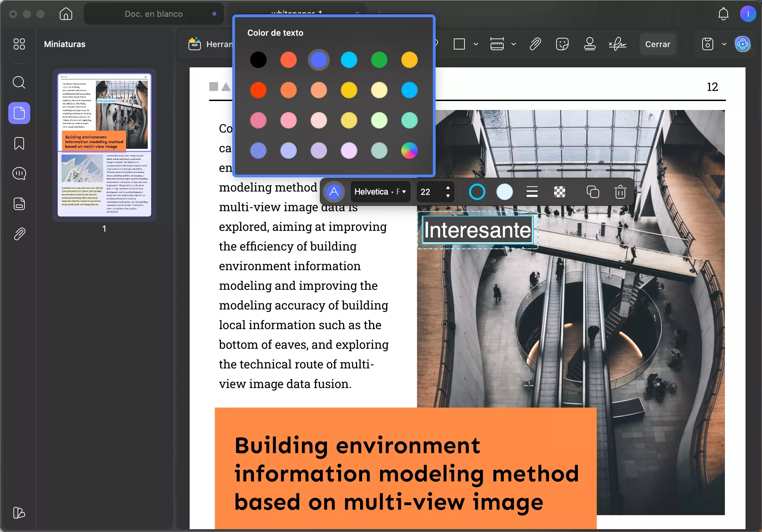Click page number 12 in header
This screenshot has height=532, width=762.
pos(712,87)
